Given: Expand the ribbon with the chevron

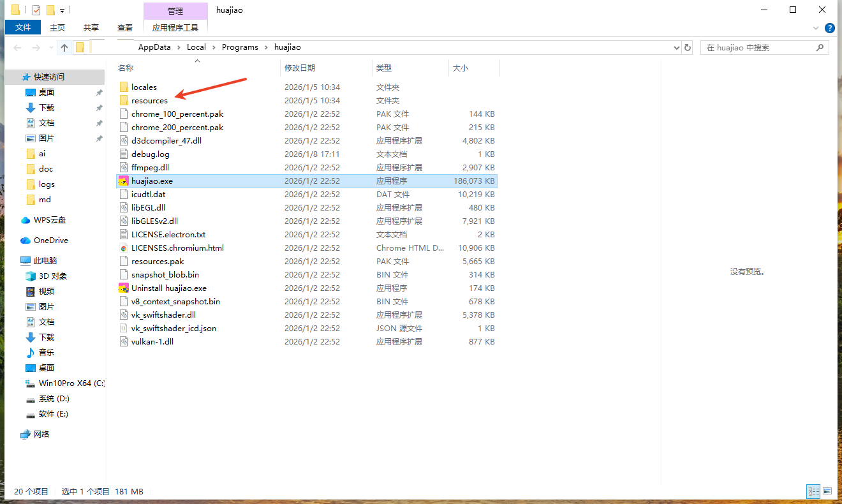Looking at the screenshot, I should pyautogui.click(x=816, y=28).
